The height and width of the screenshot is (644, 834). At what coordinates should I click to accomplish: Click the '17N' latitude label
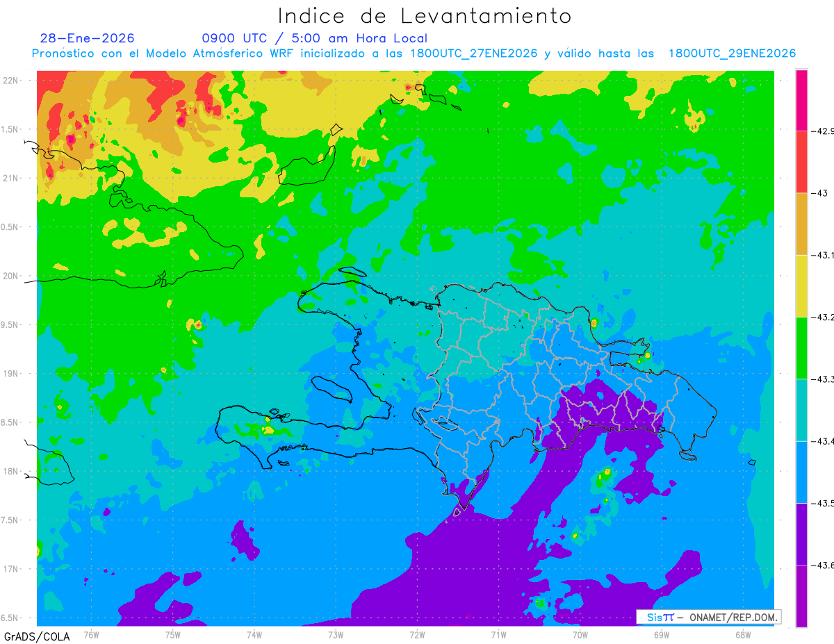[10, 569]
